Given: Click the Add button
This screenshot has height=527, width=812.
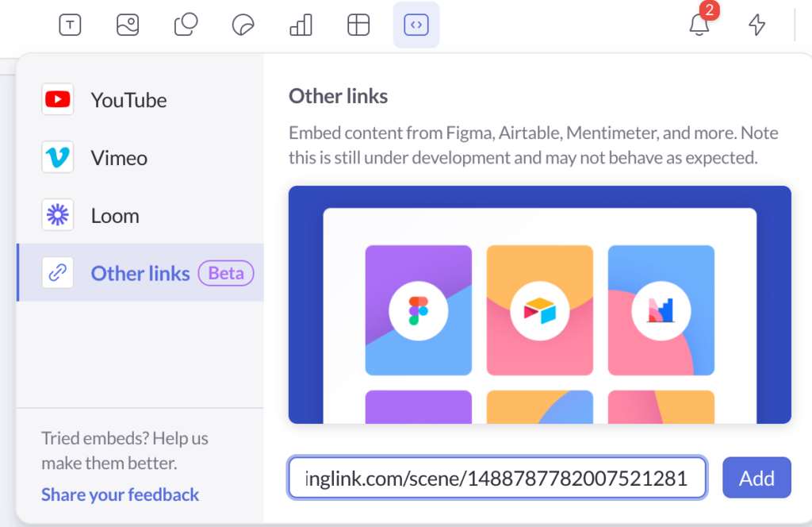Looking at the screenshot, I should 756,478.
